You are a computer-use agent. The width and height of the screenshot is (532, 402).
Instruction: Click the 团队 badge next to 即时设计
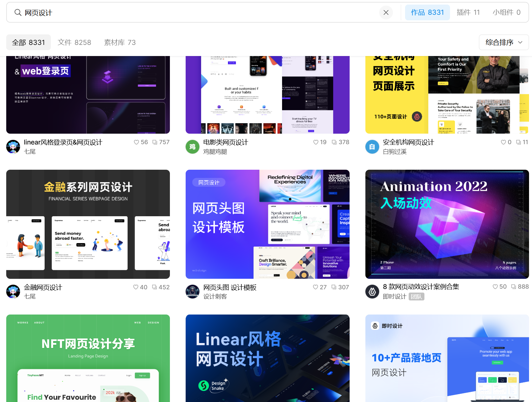tap(417, 297)
